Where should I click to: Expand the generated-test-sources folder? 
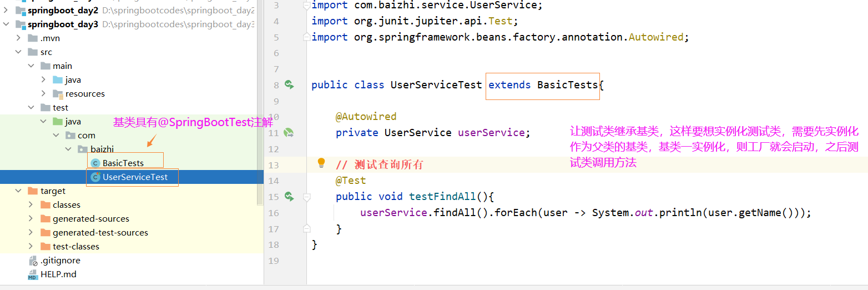[31, 232]
